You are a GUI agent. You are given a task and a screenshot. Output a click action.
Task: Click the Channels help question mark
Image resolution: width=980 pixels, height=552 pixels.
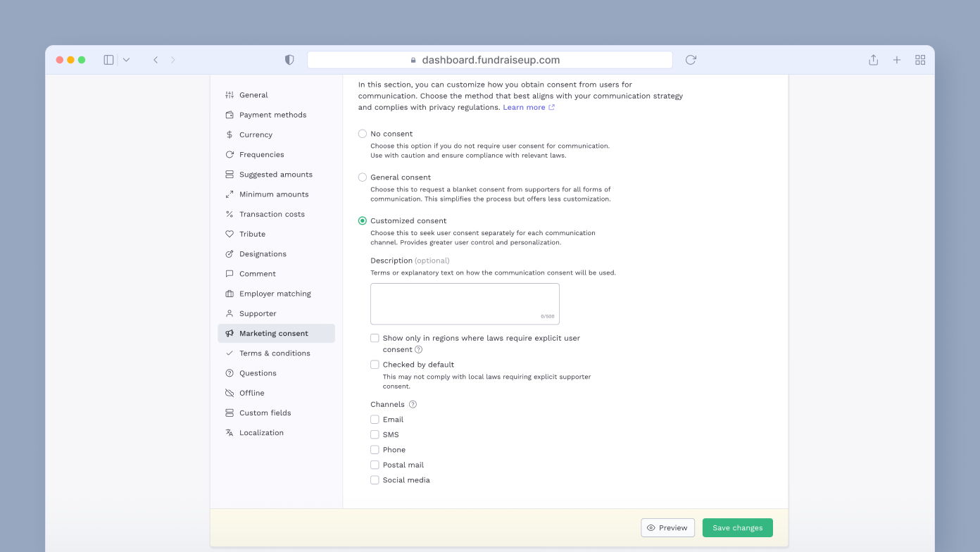click(413, 404)
